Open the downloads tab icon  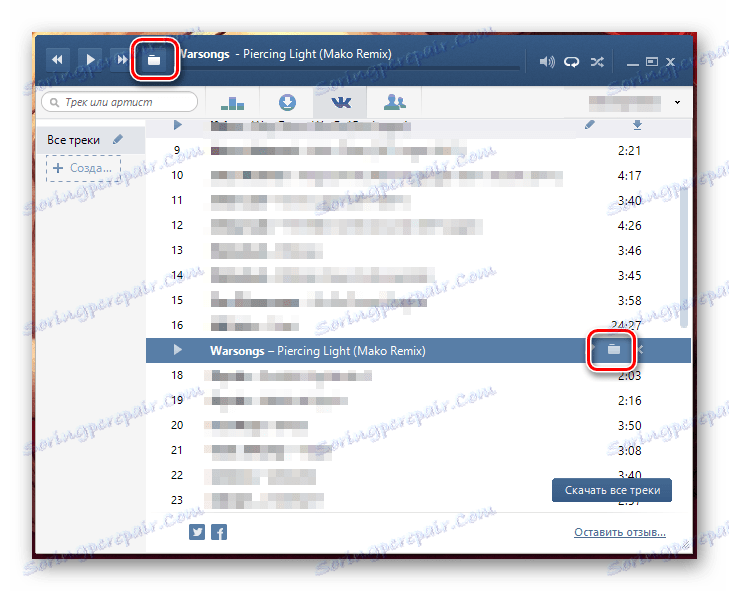point(287,102)
